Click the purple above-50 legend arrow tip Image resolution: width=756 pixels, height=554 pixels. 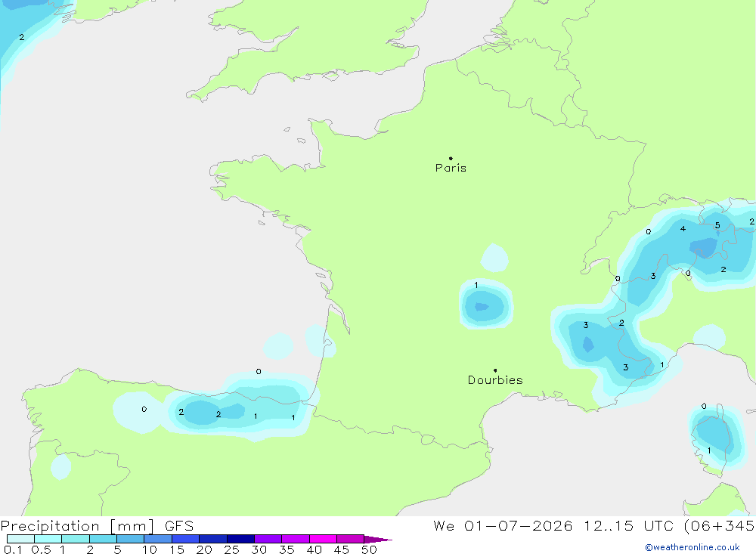tap(378, 539)
